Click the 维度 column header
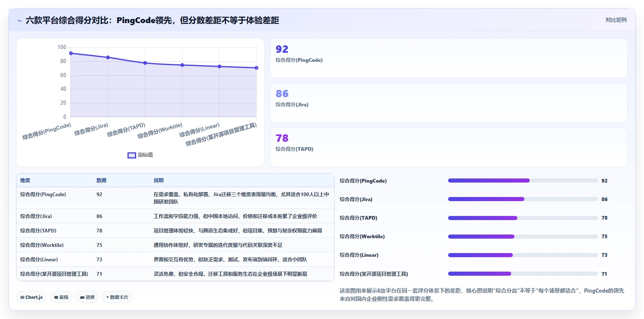Screen dimensions: 644x319 click(x=25, y=181)
